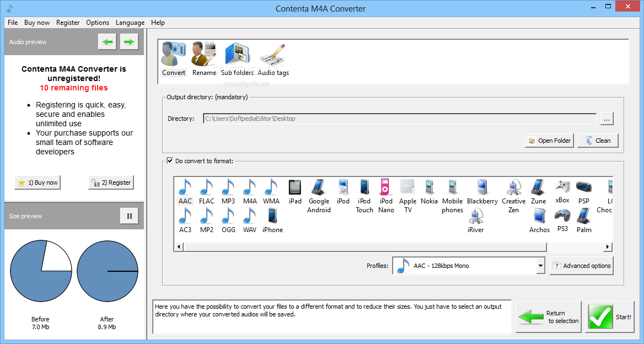
Task: Click the format list right scroll arrow
Action: pyautogui.click(x=608, y=247)
